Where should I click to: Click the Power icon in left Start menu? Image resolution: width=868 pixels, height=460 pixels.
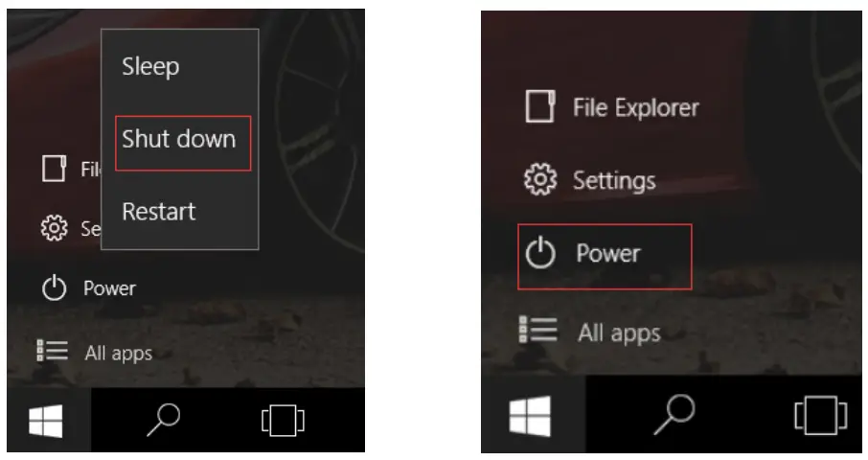[x=55, y=288]
